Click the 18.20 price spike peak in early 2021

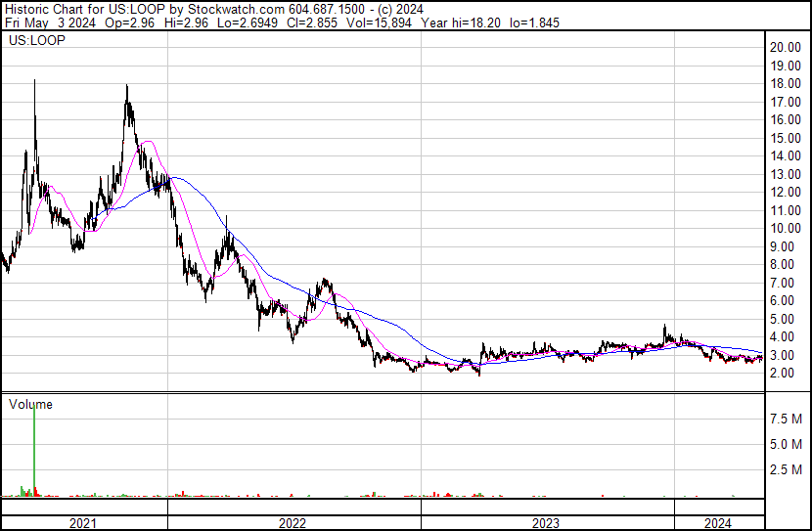pos(34,81)
